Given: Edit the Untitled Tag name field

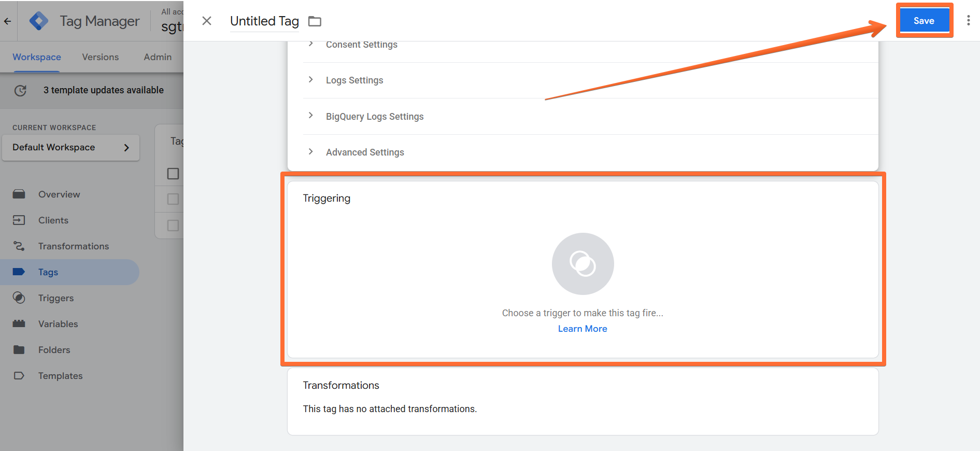Looking at the screenshot, I should 264,21.
